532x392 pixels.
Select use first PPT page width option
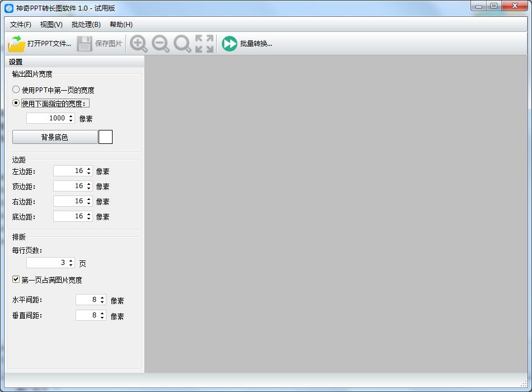16,90
